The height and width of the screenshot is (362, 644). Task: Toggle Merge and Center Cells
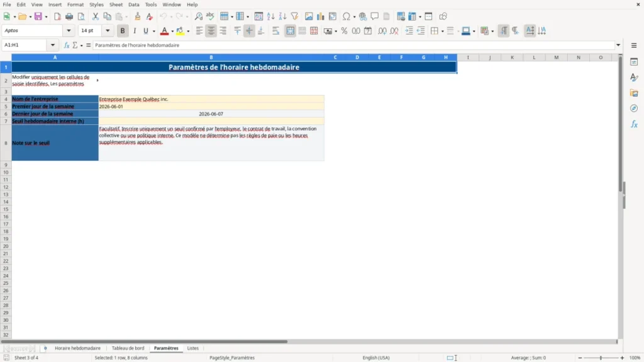[x=290, y=31]
